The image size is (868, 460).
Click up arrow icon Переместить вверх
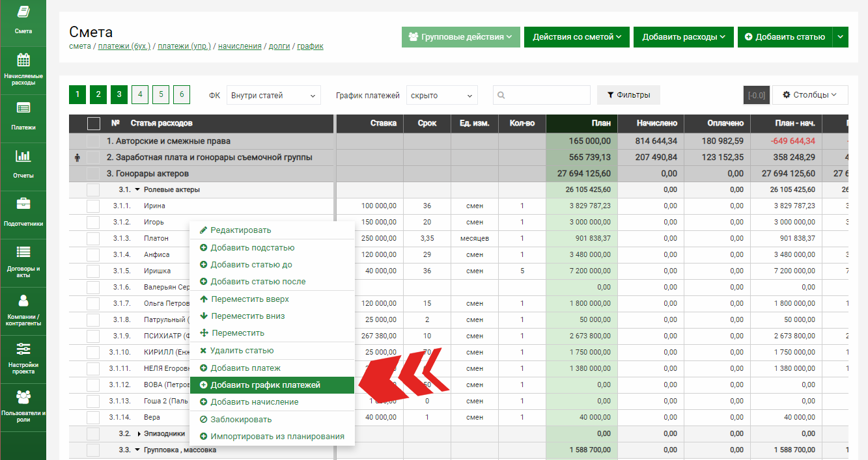click(x=204, y=299)
